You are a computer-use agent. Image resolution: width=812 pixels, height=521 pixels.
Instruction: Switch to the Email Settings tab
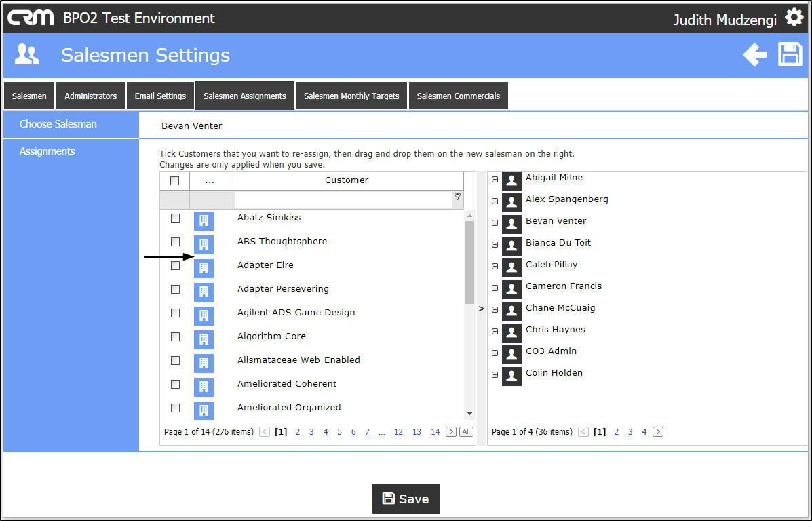(x=160, y=96)
